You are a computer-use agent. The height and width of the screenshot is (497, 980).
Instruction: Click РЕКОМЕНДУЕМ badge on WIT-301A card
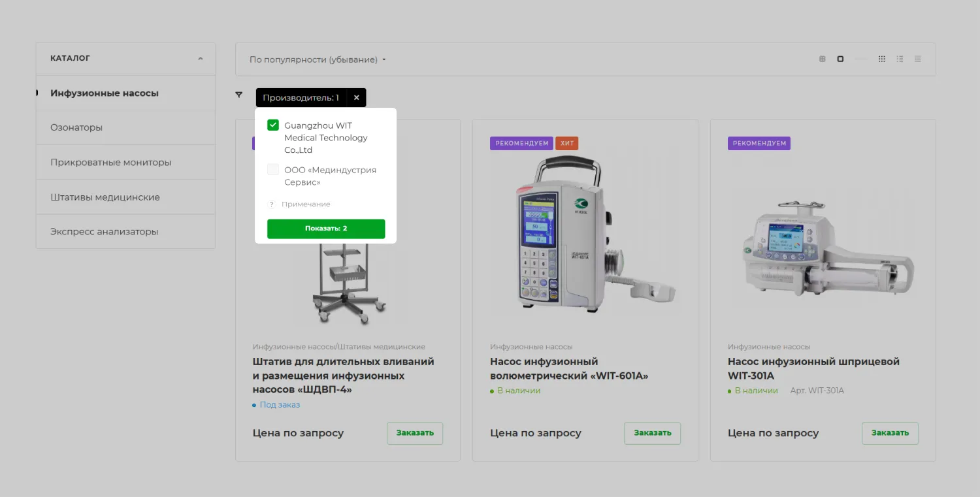point(759,143)
